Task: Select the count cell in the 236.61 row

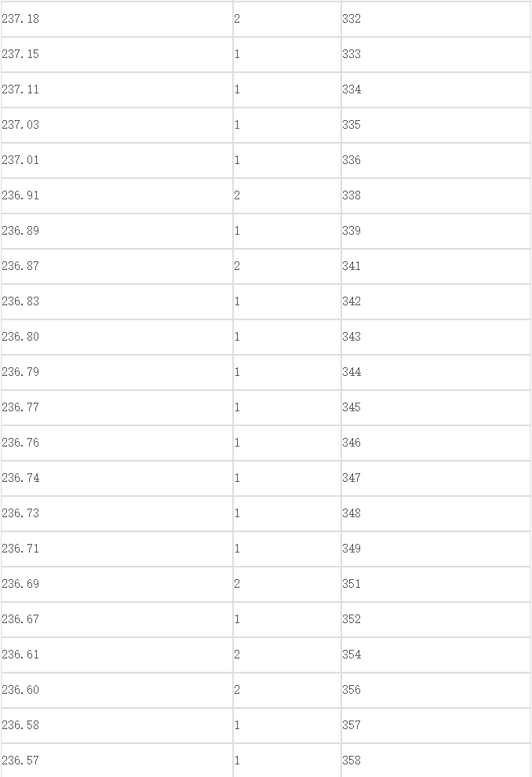Action: (287, 655)
